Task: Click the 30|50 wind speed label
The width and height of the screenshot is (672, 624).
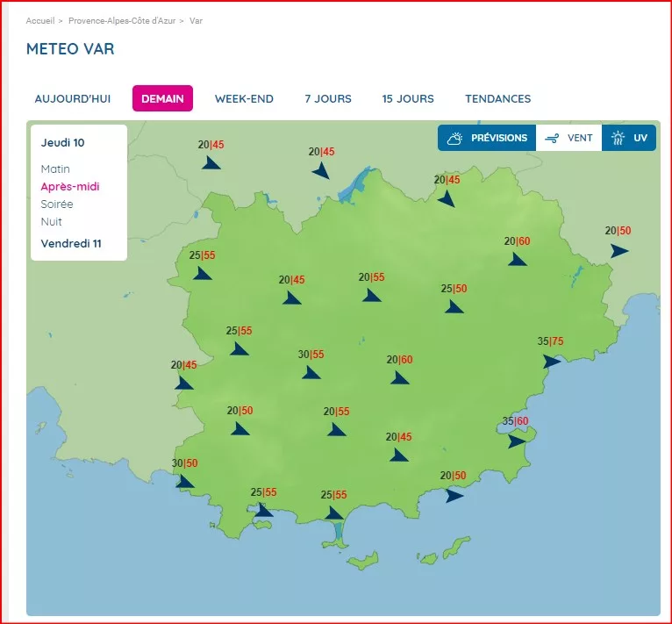Action: [x=185, y=463]
